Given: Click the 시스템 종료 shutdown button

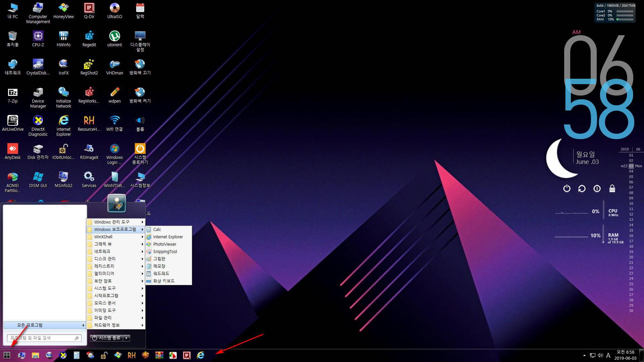Looking at the screenshot, I should [106, 338].
